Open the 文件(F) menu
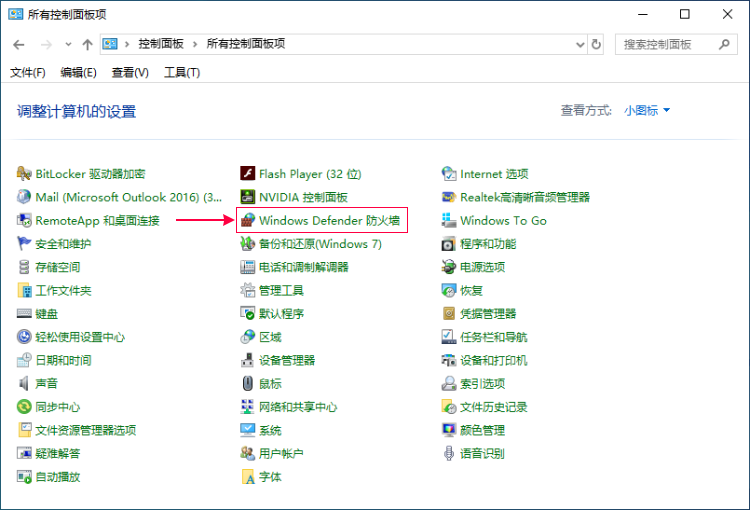750x510 pixels. [28, 72]
